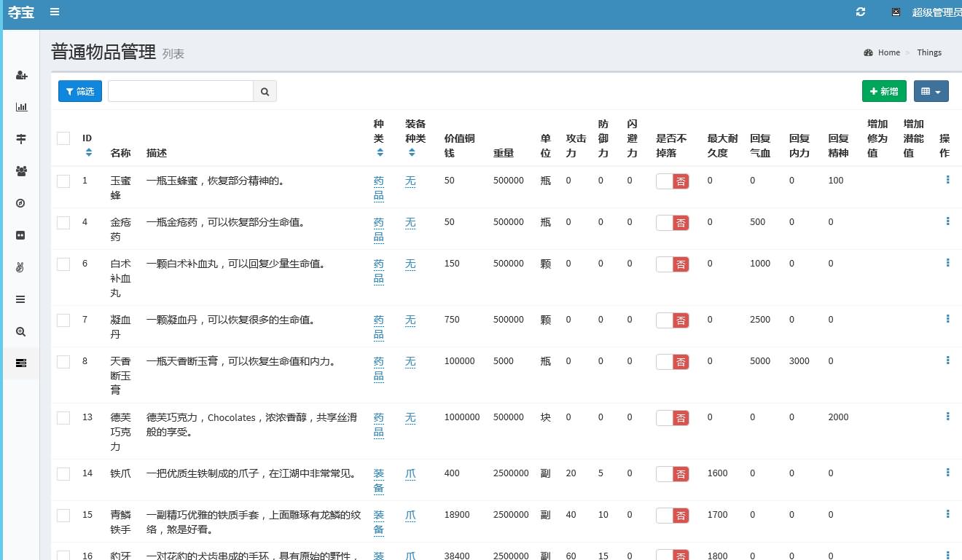Click the zoom-in magnifier sidebar icon
Screen dimensions: 962x560
tap(21, 331)
